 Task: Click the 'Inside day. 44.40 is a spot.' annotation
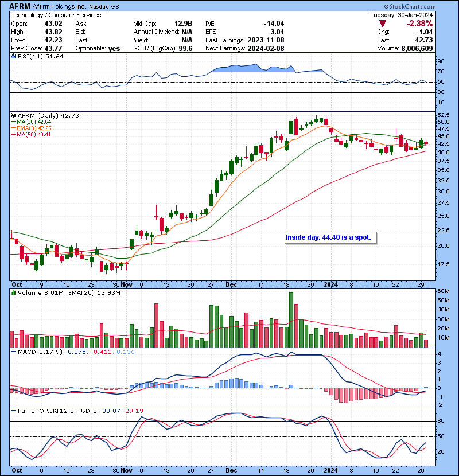pos(331,237)
